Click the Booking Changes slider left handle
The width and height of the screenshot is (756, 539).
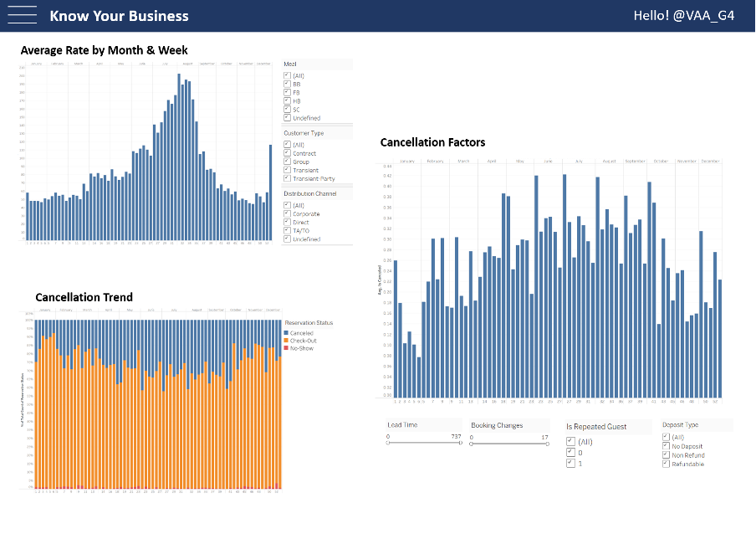coord(472,443)
